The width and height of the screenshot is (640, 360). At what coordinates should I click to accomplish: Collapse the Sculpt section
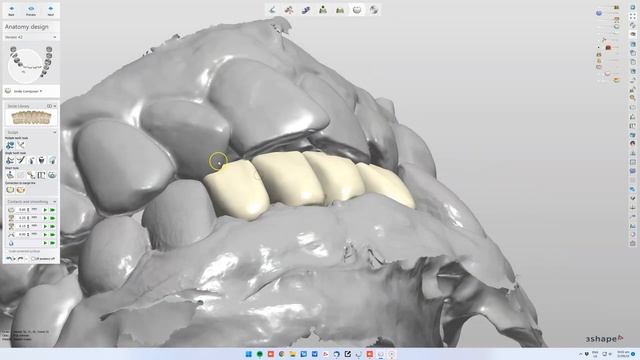(55, 132)
